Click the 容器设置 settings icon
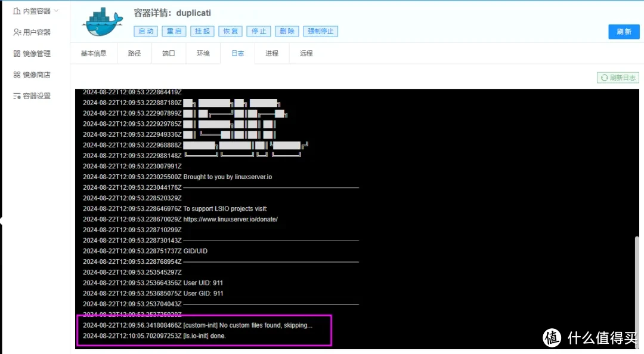 17,96
